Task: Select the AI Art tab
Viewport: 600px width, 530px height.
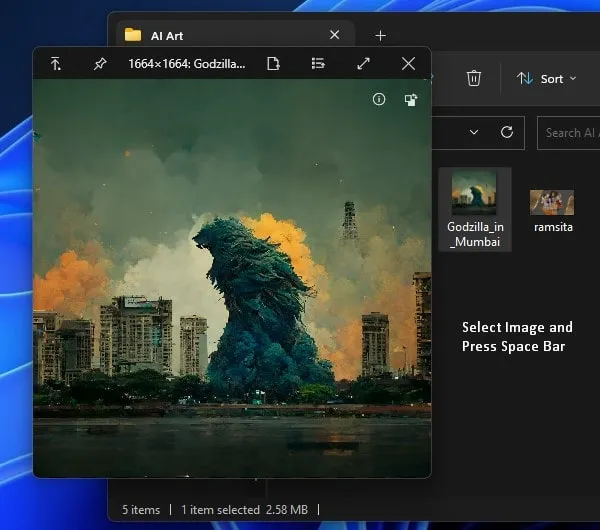Action: click(235, 36)
